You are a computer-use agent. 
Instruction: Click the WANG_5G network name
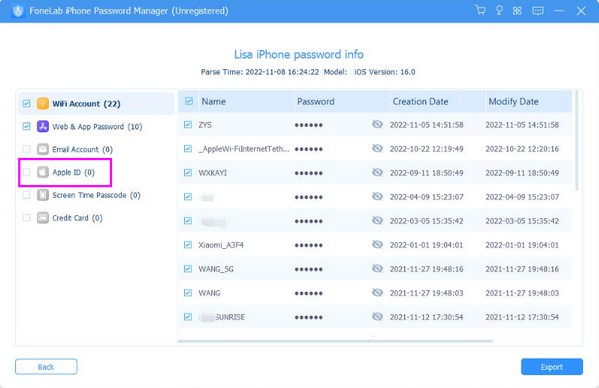[x=216, y=269]
